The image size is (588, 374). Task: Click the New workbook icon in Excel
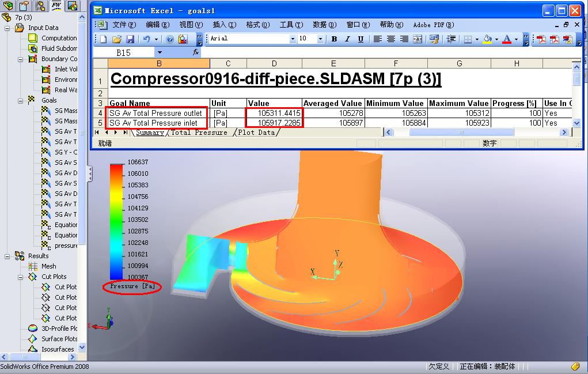tap(104, 39)
